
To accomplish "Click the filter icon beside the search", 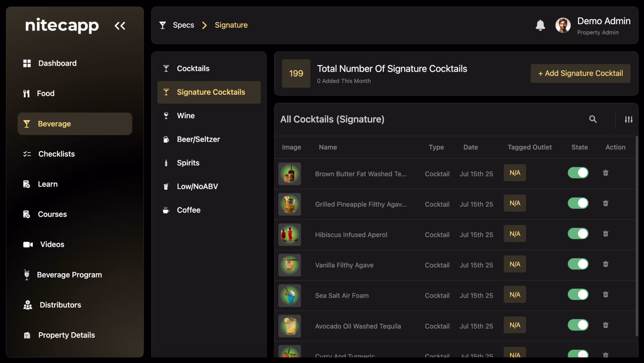I will click(x=629, y=119).
